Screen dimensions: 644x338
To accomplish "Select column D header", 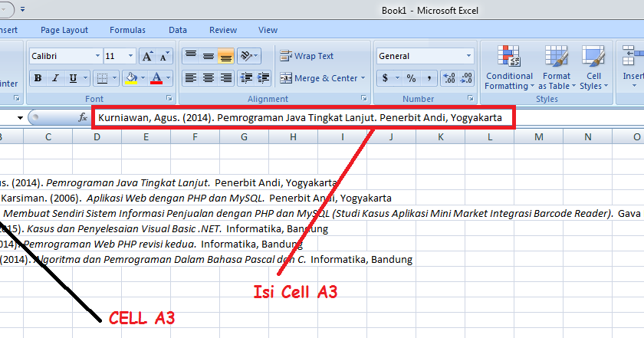I will [97, 137].
